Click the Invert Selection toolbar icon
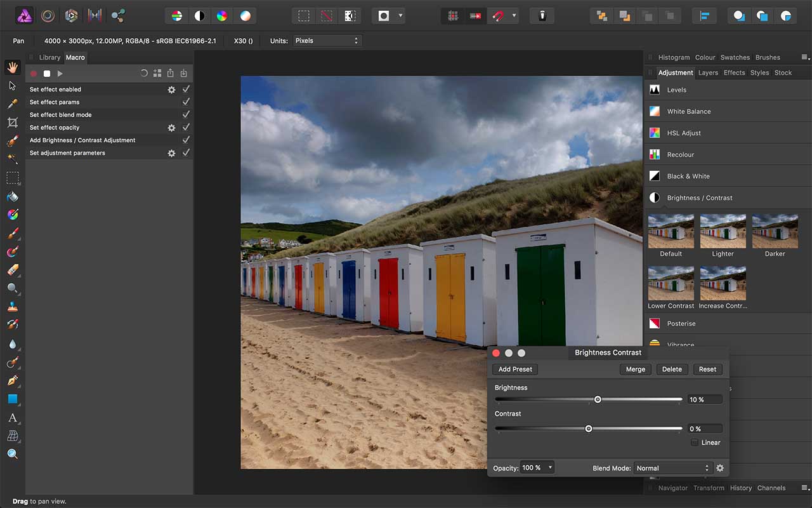Image resolution: width=812 pixels, height=508 pixels. click(349, 16)
